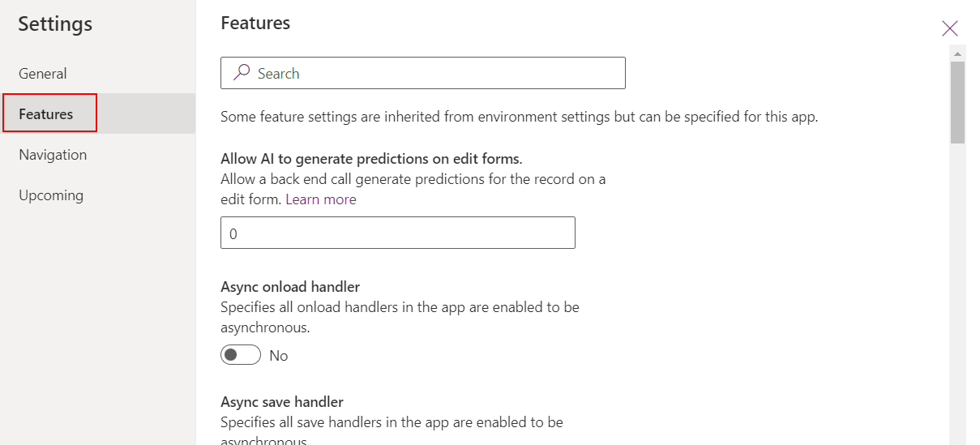Click the scrollbar track below the thumb
This screenshot has width=980, height=445.
957,292
